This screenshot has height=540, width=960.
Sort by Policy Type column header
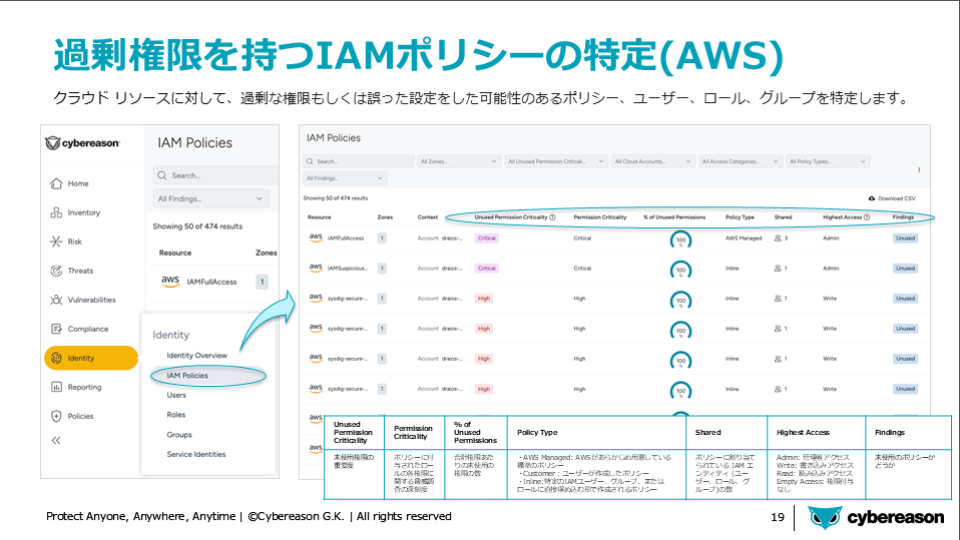[x=740, y=217]
